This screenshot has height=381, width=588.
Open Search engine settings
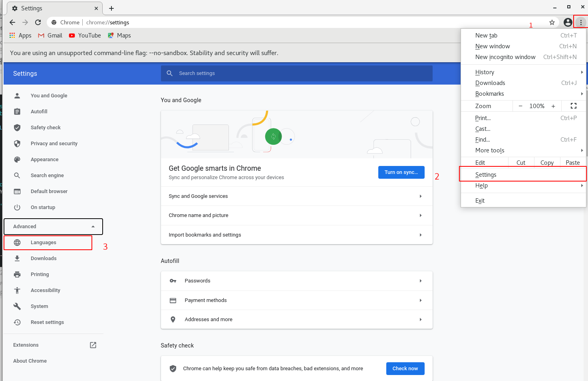(47, 176)
